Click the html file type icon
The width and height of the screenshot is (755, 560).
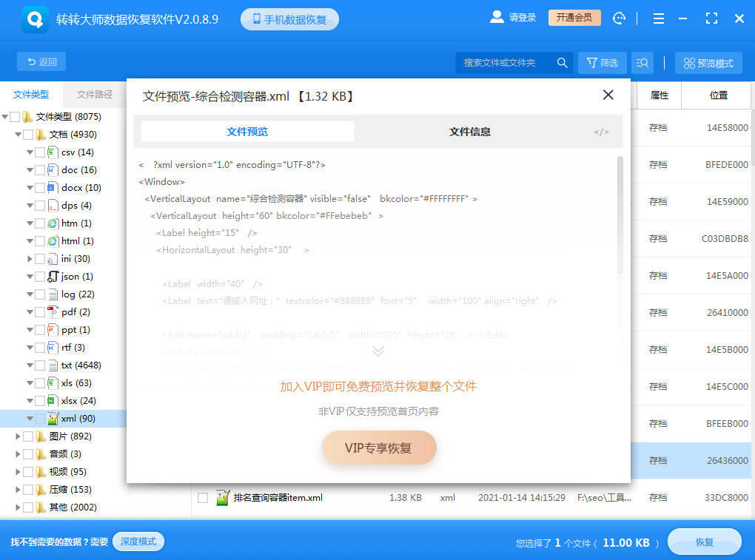[53, 241]
